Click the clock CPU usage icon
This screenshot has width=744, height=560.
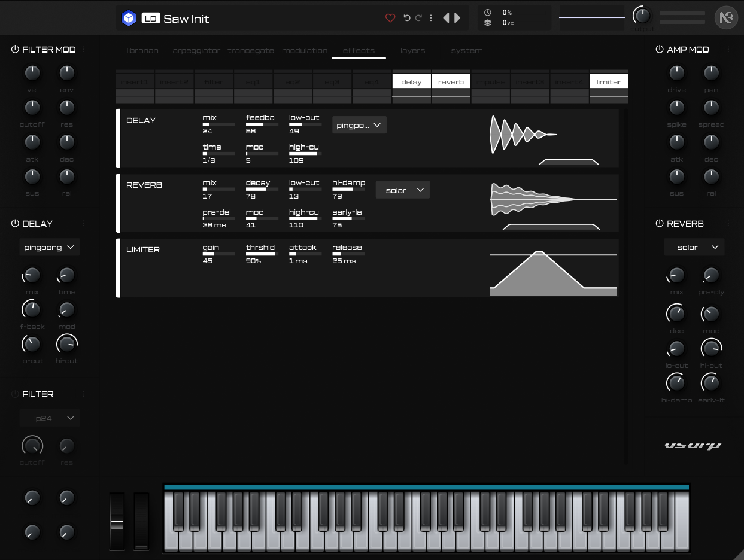point(487,13)
